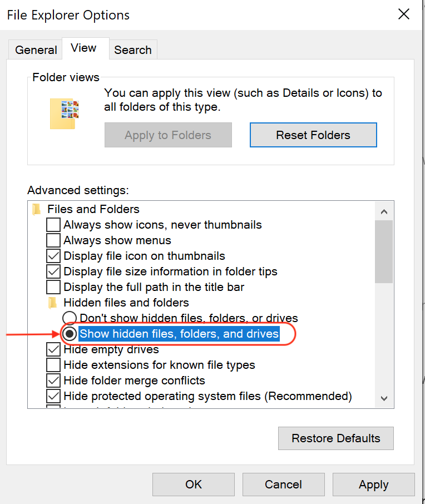Click the Restore Defaults button
The image size is (425, 504).
(x=335, y=438)
